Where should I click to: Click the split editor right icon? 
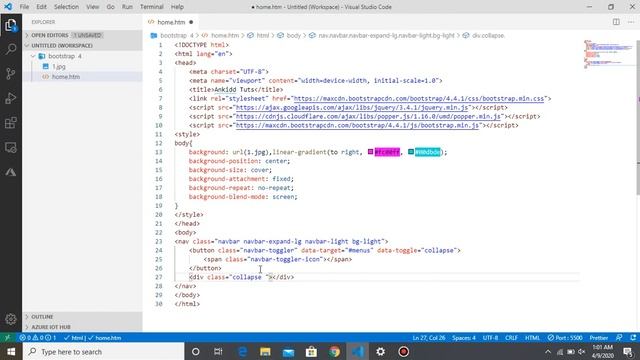click(616, 22)
